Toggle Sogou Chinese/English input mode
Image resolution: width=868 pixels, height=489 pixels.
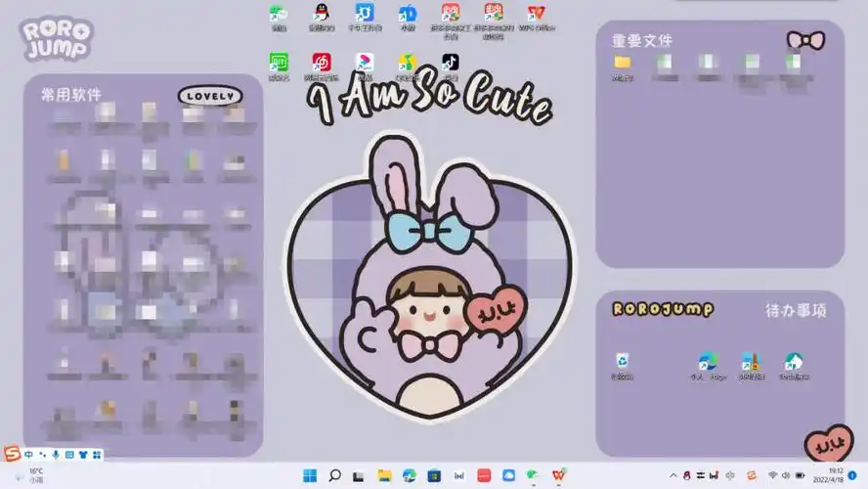point(29,455)
